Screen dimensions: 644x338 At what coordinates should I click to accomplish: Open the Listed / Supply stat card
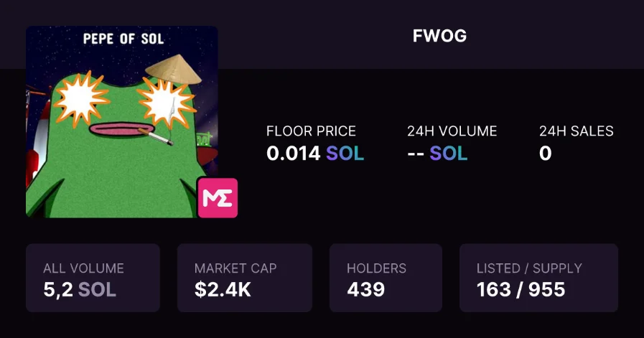coord(539,278)
